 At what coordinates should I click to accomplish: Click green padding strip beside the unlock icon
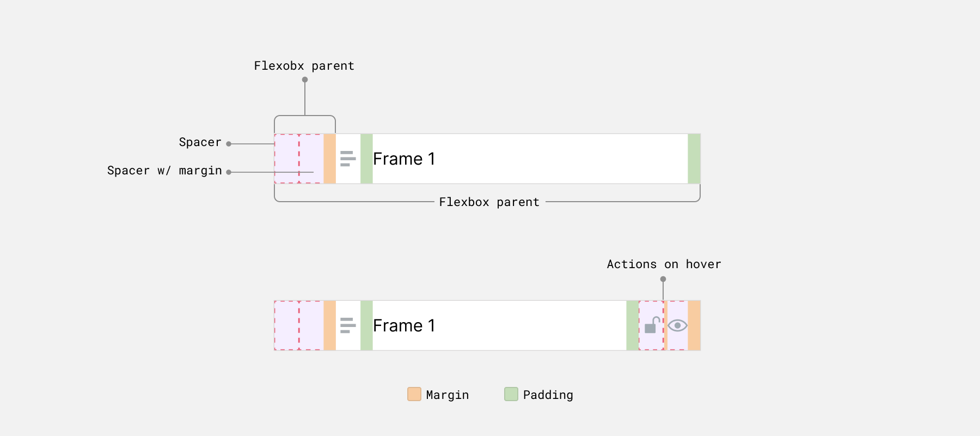632,325
